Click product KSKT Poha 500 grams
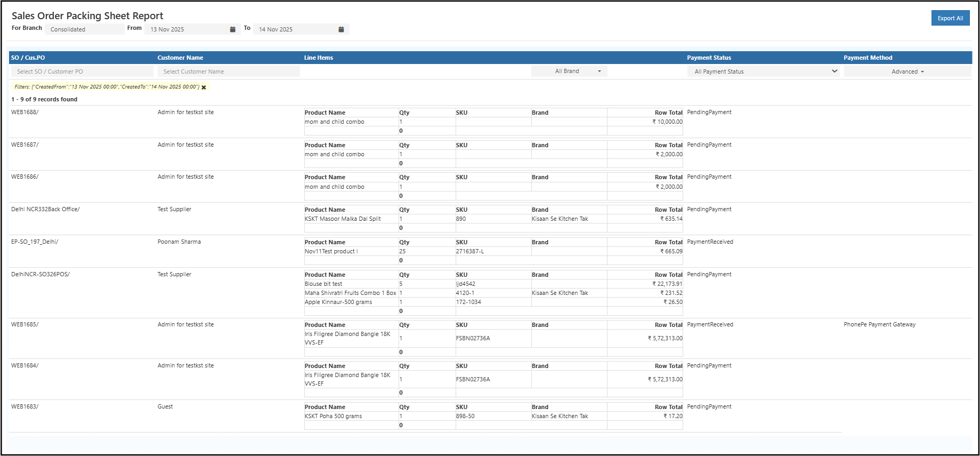The height and width of the screenshot is (456, 980). tap(333, 416)
